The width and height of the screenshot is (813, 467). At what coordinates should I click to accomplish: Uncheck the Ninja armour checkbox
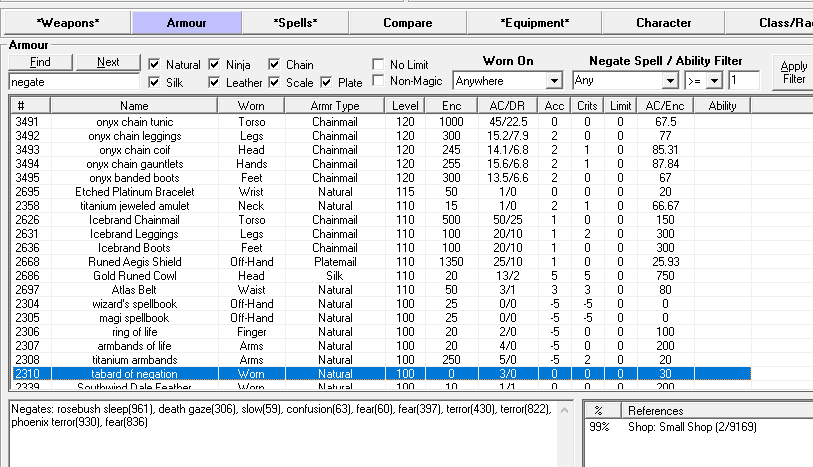pyautogui.click(x=215, y=64)
